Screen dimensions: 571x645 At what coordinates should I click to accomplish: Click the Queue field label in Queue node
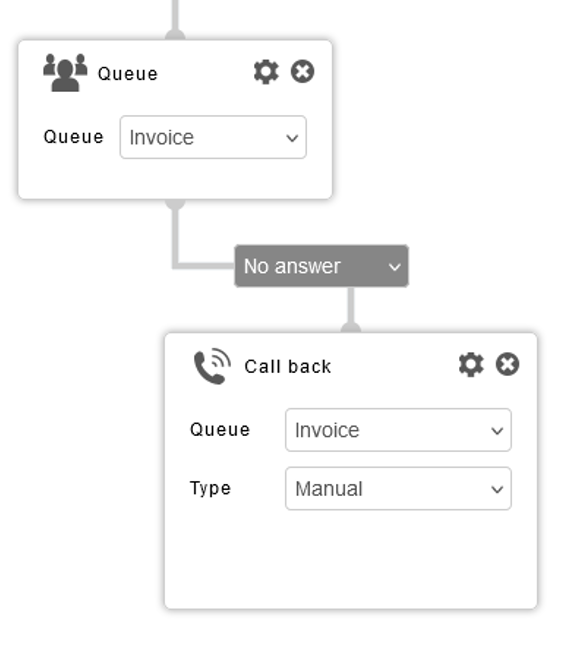point(73,137)
